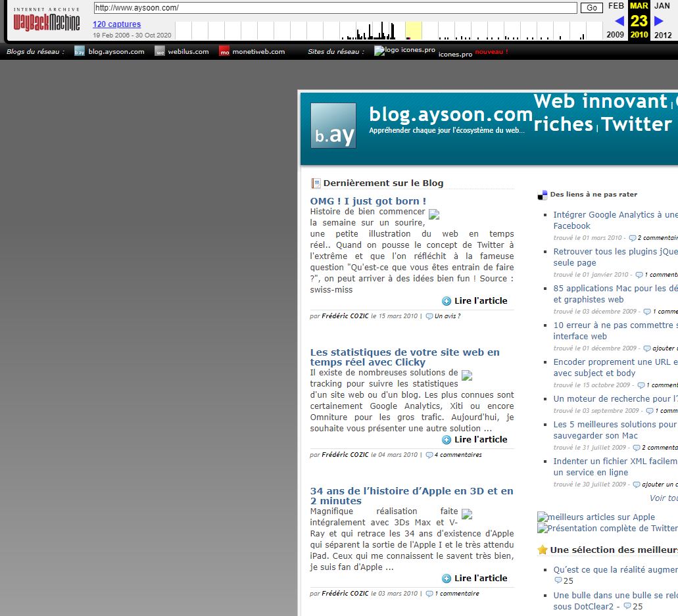The width and height of the screenshot is (678, 616).
Task: Click the previous capture blue arrow
Action: tap(619, 21)
